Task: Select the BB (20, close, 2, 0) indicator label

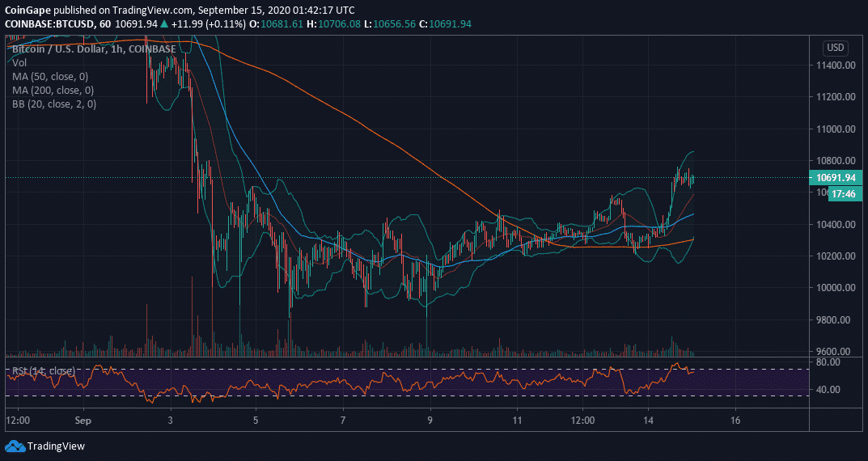Action: click(x=55, y=104)
